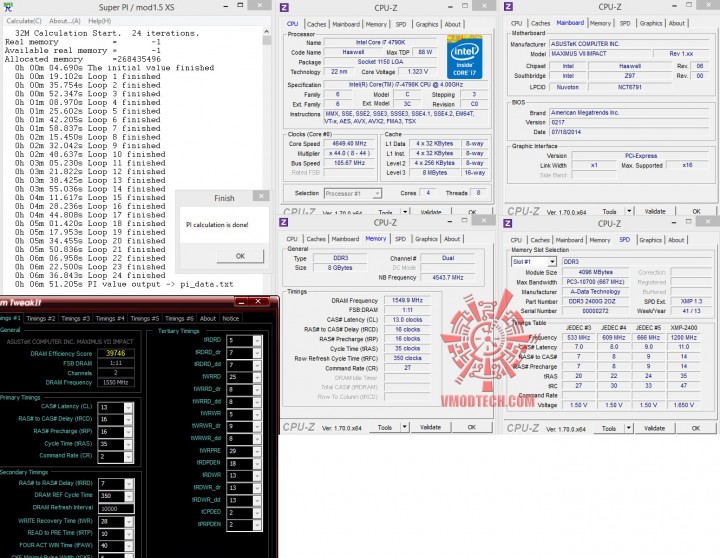Click Validate in SPD CPU-Z window
Image resolution: width=720 pixels, height=558 pixels.
click(654, 428)
